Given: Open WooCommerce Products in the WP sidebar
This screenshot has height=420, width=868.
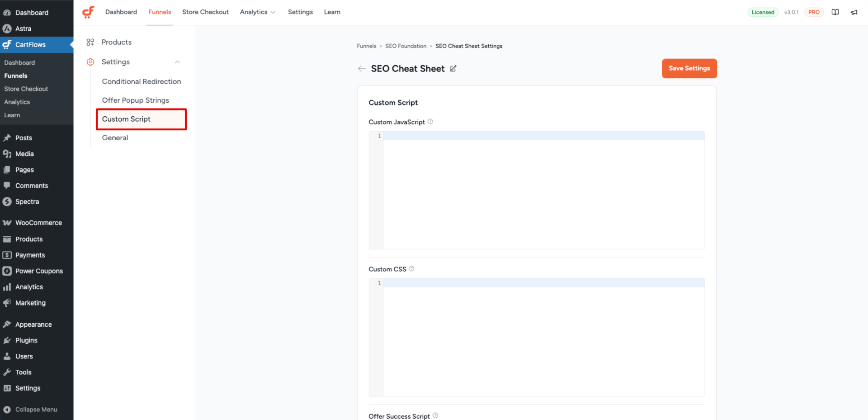Looking at the screenshot, I should point(37,239).
